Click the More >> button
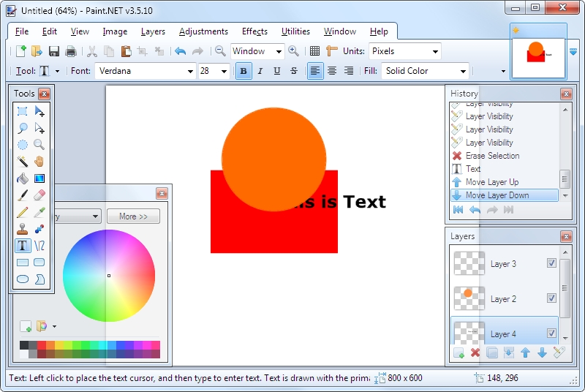 [133, 216]
